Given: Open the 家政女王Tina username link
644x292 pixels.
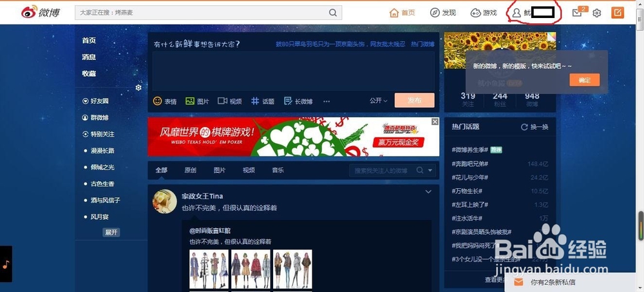Looking at the screenshot, I should (x=202, y=196).
